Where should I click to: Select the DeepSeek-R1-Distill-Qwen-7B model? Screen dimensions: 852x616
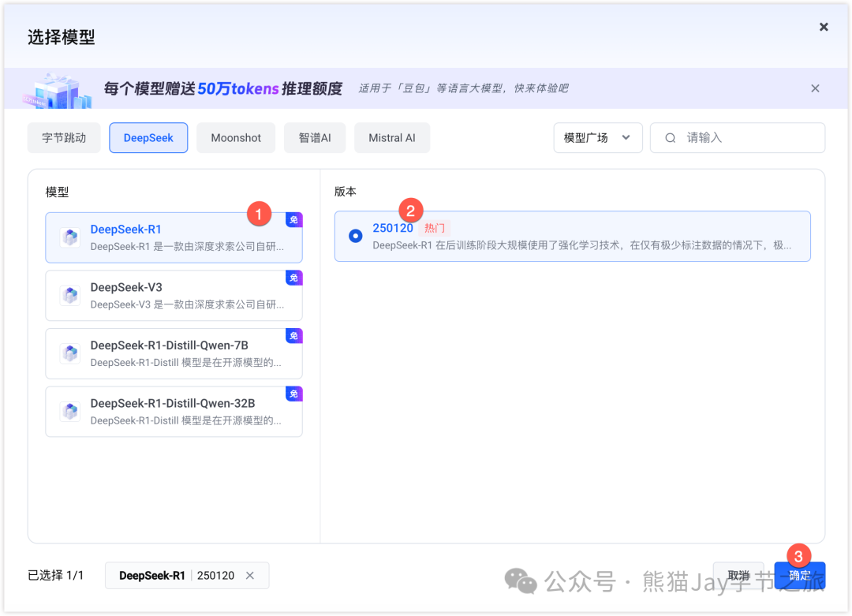click(x=174, y=353)
